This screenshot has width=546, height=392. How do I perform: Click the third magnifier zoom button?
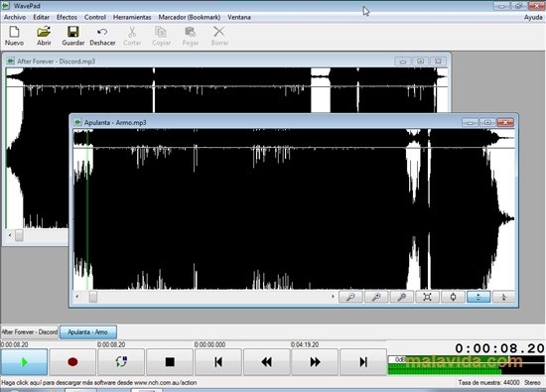pos(402,297)
